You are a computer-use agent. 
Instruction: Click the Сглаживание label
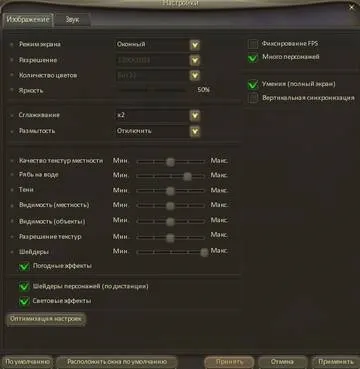click(x=39, y=115)
